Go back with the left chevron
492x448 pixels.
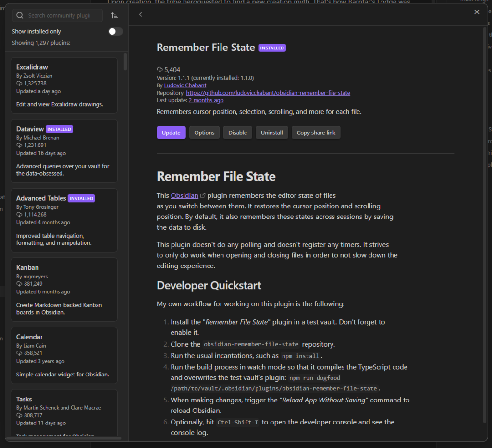pyautogui.click(x=141, y=14)
